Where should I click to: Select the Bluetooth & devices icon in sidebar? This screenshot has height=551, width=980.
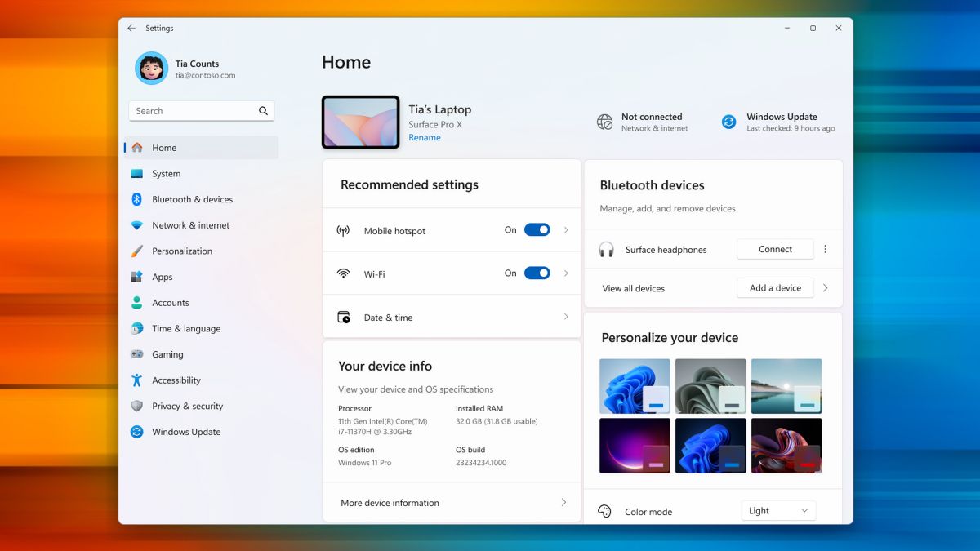click(136, 199)
